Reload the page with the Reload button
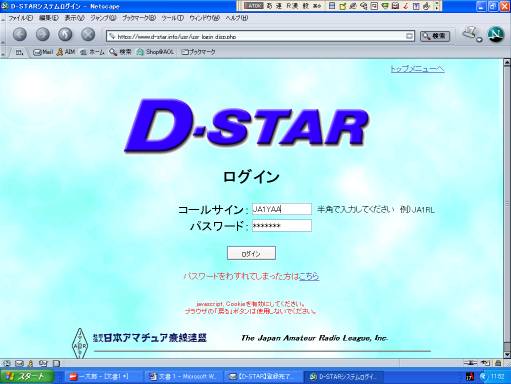Viewport: 511px width, 384px height. tap(65, 34)
